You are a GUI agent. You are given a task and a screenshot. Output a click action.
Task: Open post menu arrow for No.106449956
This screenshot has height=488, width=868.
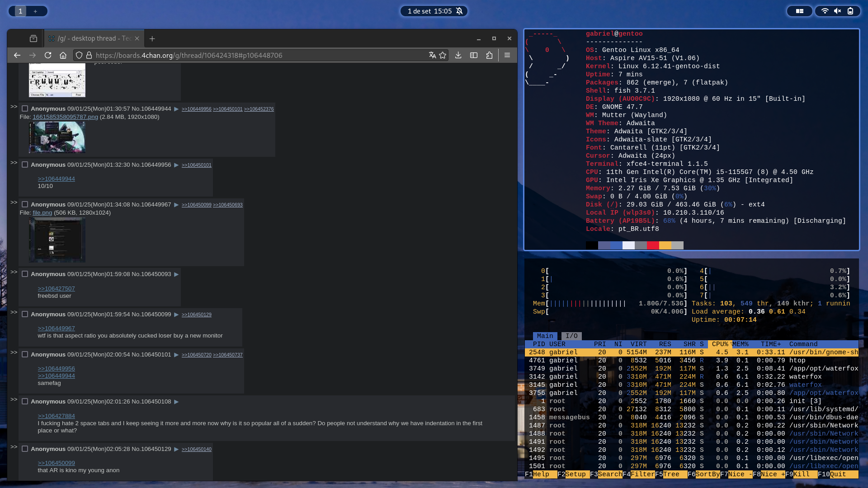coord(176,165)
